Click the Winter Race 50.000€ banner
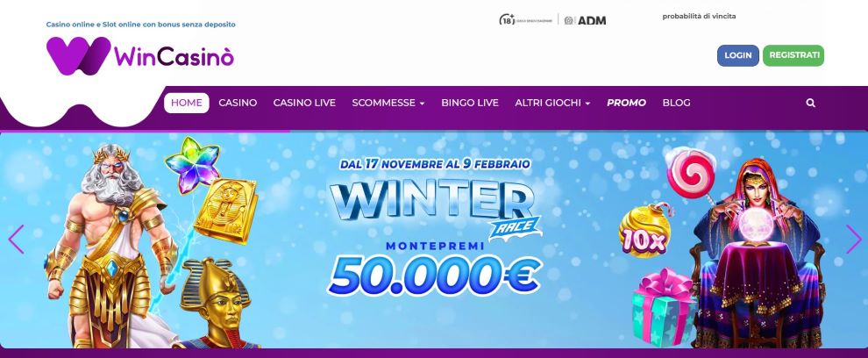Screen dimensions: 868x358 [434, 240]
